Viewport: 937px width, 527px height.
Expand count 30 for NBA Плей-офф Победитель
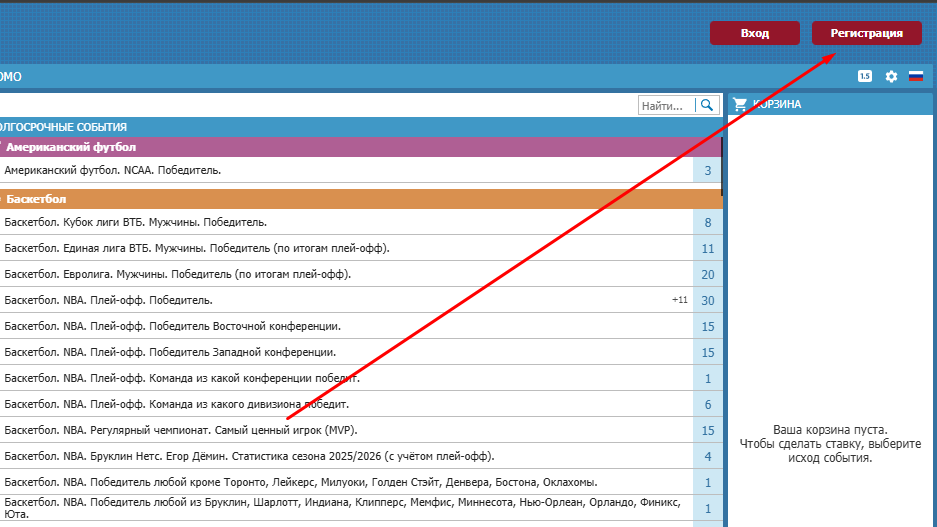(707, 301)
